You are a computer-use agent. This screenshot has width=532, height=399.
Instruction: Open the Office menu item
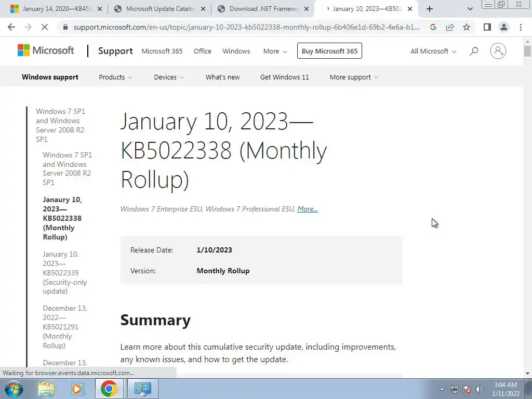[202, 51]
